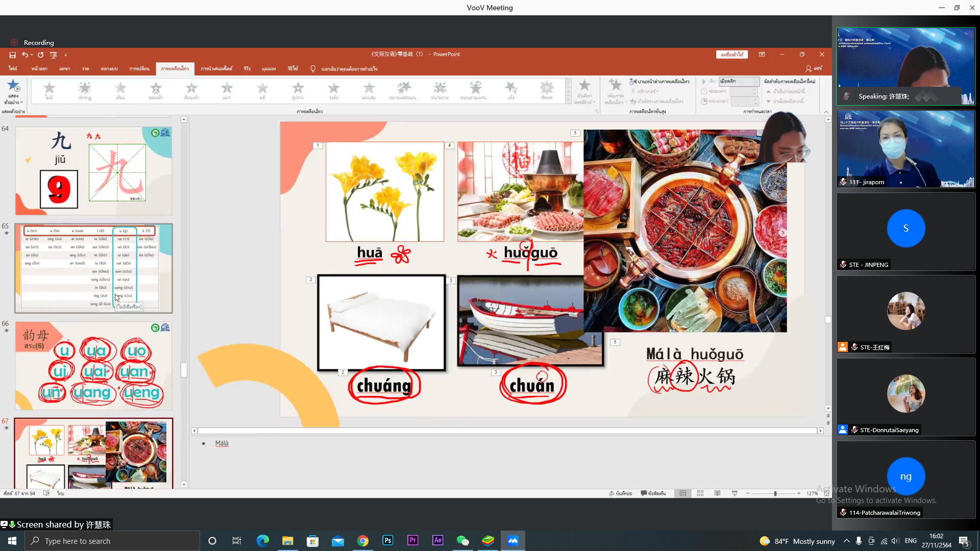Click the sign-in button in PowerPoint title bar

click(732, 55)
